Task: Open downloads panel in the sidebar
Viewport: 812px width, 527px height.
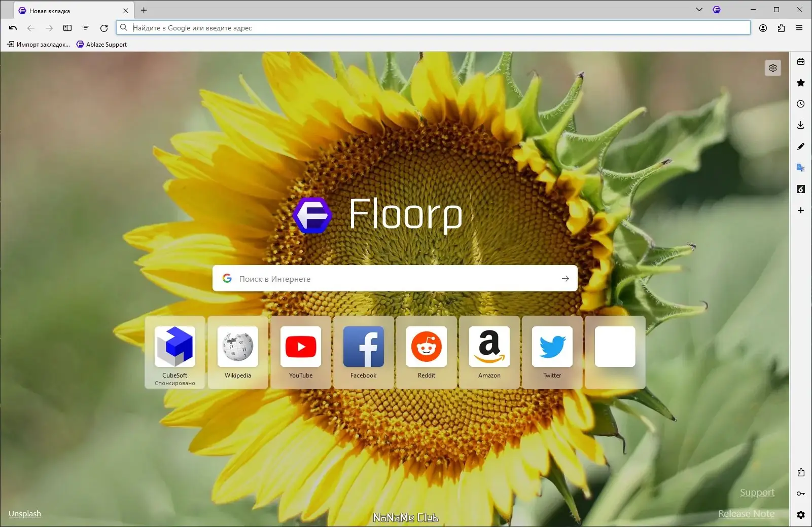Action: (x=801, y=125)
